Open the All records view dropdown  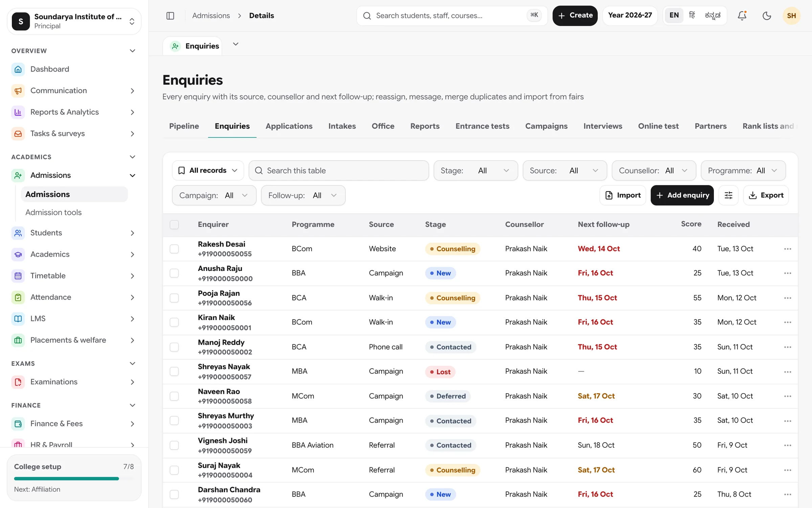[x=208, y=170]
